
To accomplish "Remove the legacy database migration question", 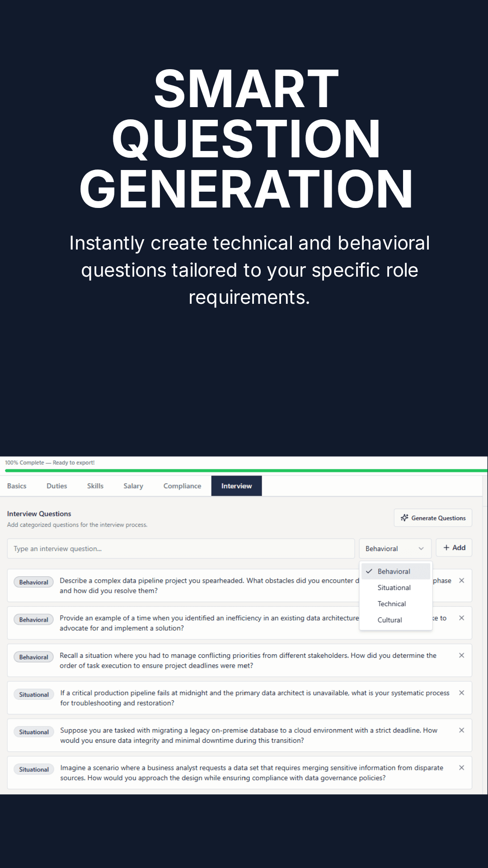I will 461,730.
